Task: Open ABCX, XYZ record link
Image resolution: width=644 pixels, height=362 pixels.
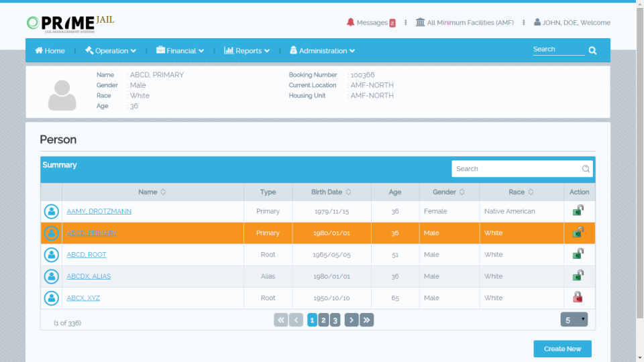Action: [x=83, y=298]
